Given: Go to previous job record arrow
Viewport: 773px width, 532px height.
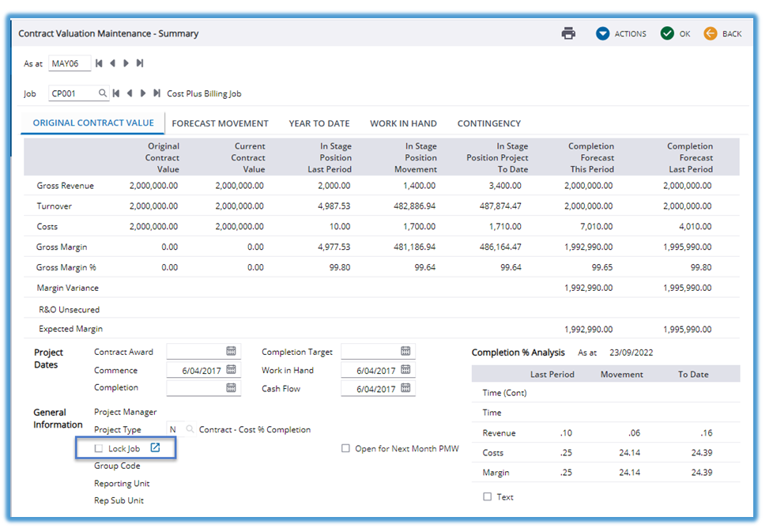Looking at the screenshot, I should click(130, 93).
